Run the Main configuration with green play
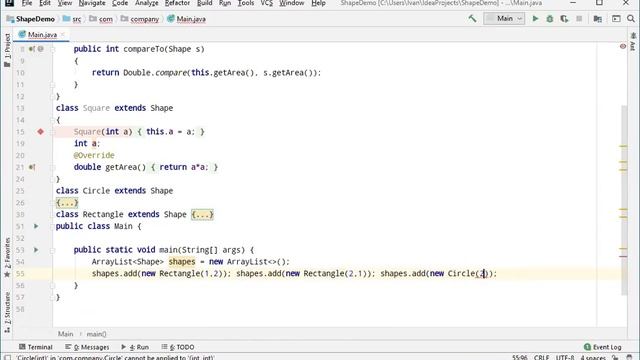Viewport: 640px width, 360px height. tap(535, 19)
